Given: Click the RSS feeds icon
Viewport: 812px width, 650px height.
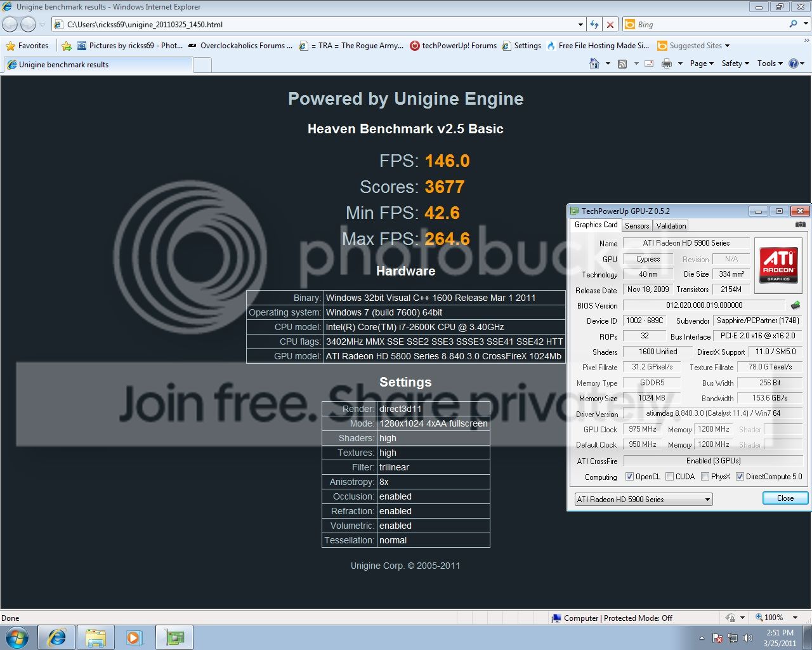Looking at the screenshot, I should (x=622, y=63).
